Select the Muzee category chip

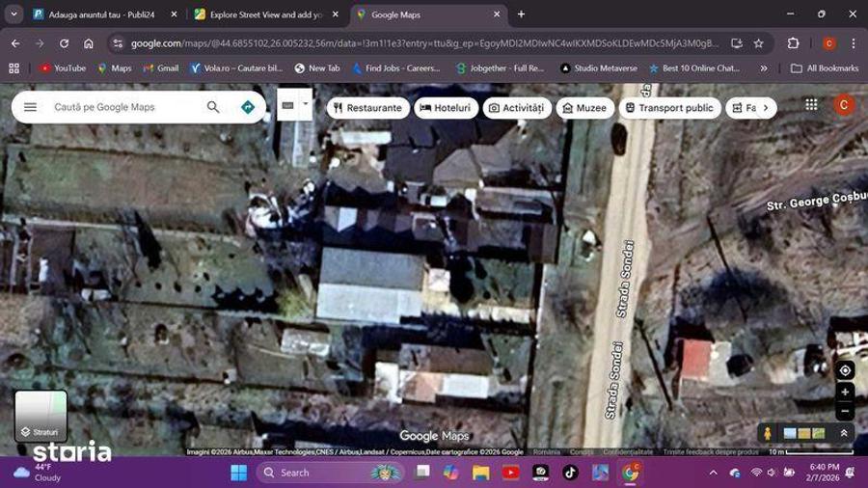[x=585, y=108]
